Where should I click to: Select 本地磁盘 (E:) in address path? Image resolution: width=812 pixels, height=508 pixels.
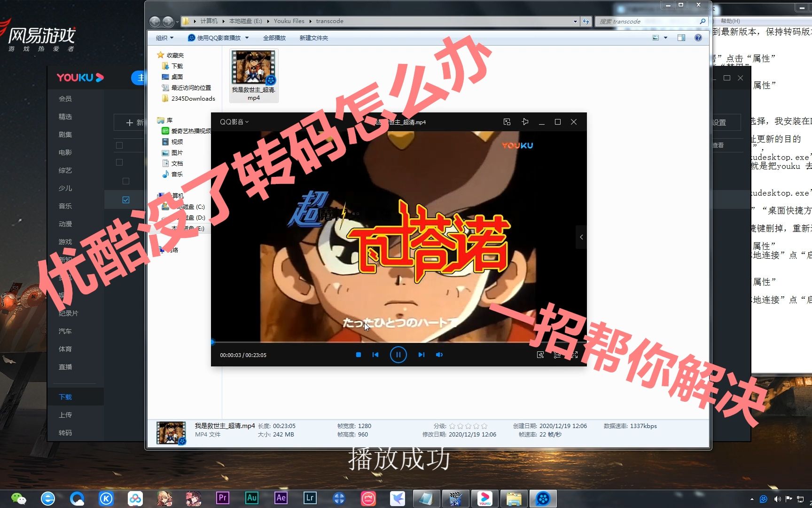(245, 21)
